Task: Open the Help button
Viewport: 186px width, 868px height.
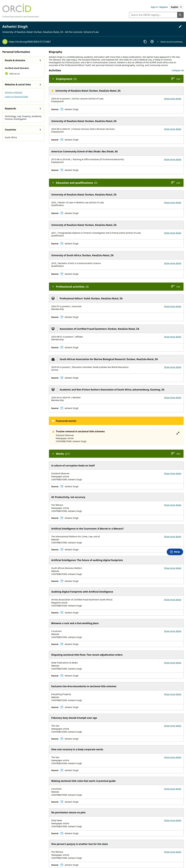Action: click(175, 552)
